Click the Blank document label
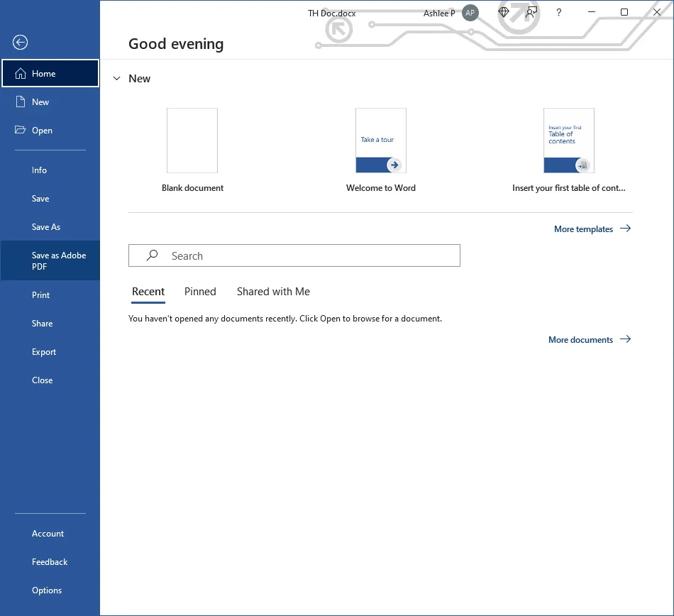Viewport: 674px width, 616px height. tap(192, 188)
